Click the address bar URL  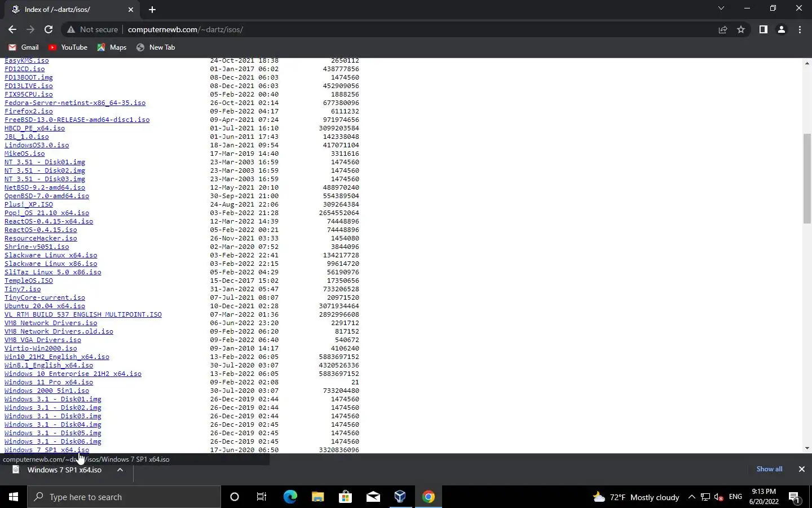[x=185, y=29]
